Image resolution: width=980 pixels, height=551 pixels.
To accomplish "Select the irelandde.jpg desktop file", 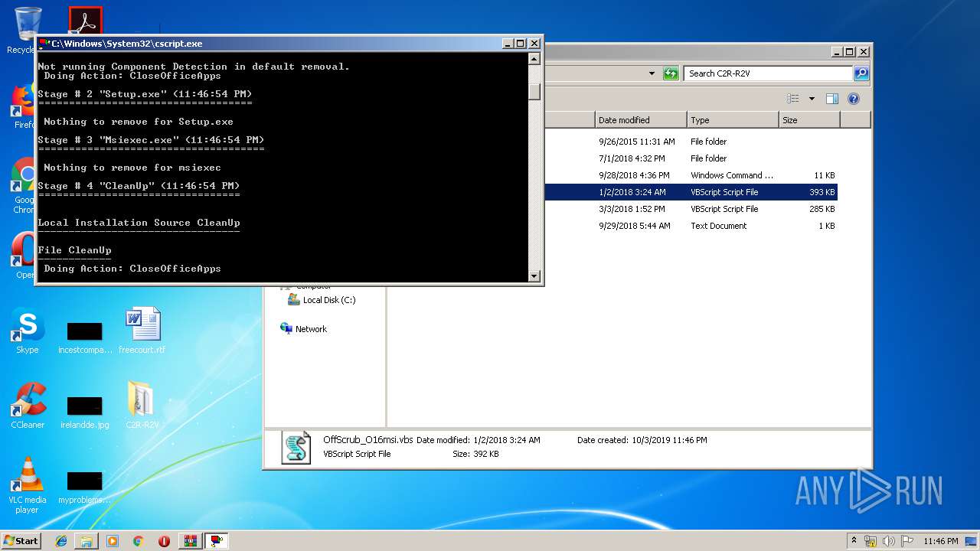I will tap(84, 412).
